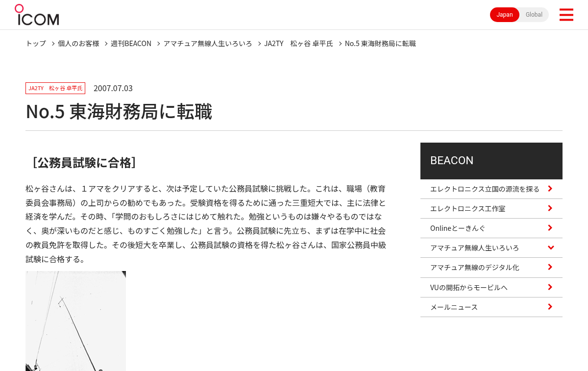Open アマチュア無線人生いろいろ breadcrumb link
Viewport: 588px width, 371px height.
point(208,44)
